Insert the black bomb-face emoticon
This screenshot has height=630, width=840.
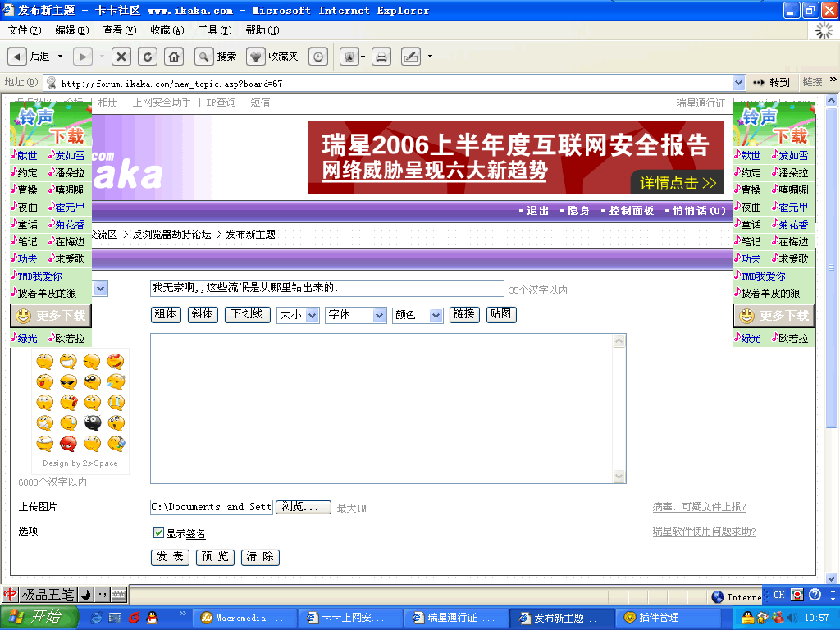93,422
